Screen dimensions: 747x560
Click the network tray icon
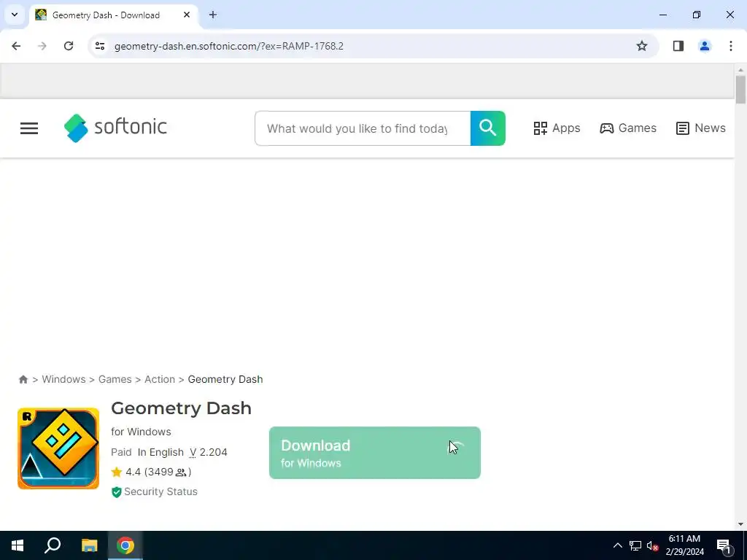635,545
